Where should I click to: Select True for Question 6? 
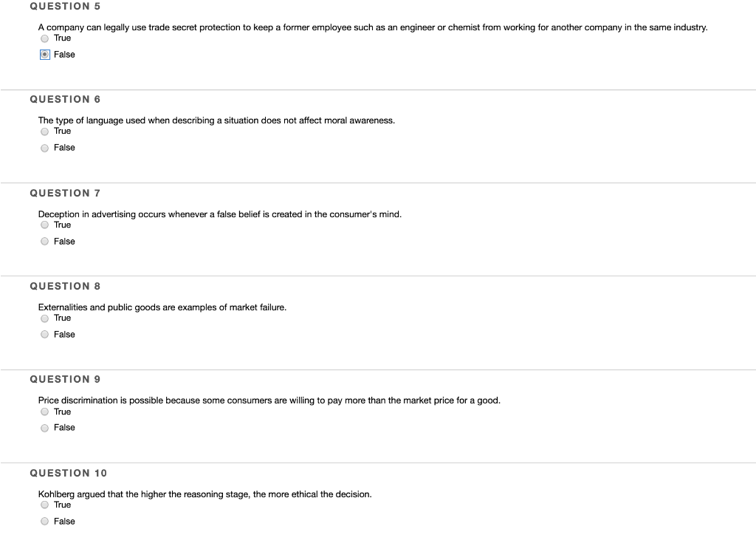tap(44, 131)
